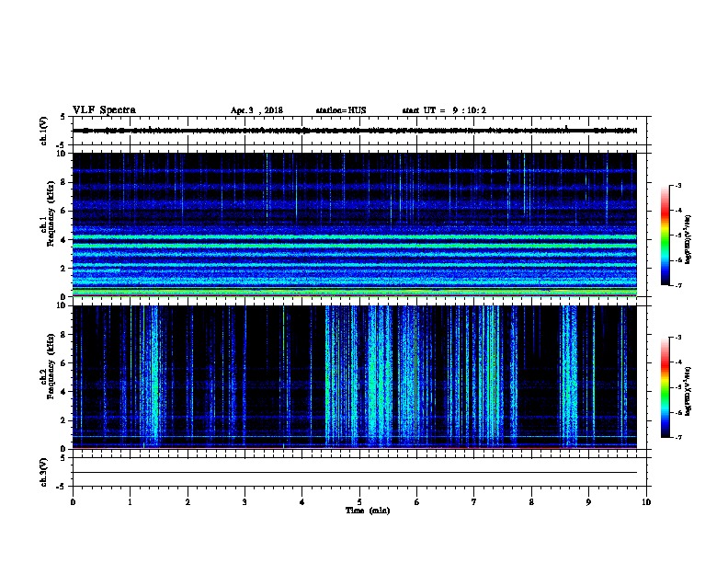Click the "-3" label on ch.2 colorbar
The image size is (728, 563).
[x=677, y=338]
